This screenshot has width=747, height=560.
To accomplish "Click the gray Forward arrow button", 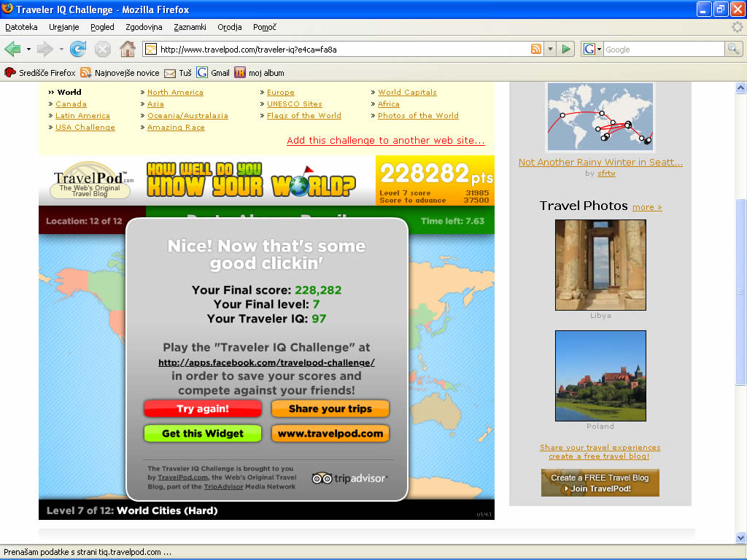I will click(44, 49).
